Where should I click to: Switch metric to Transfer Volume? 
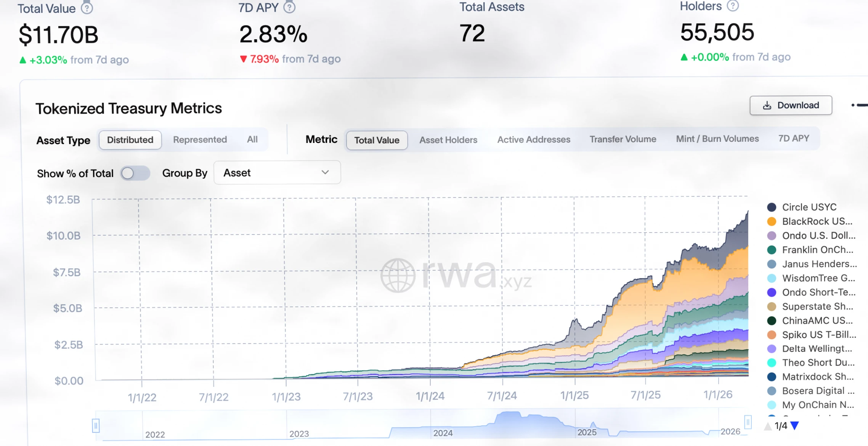623,139
